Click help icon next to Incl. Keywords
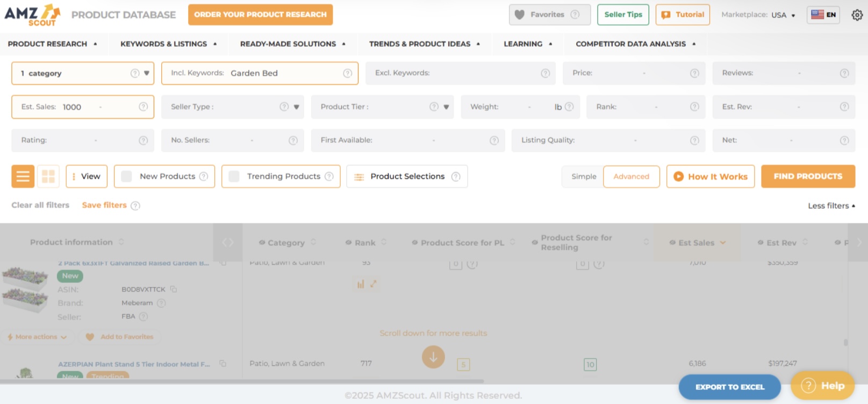 (348, 73)
